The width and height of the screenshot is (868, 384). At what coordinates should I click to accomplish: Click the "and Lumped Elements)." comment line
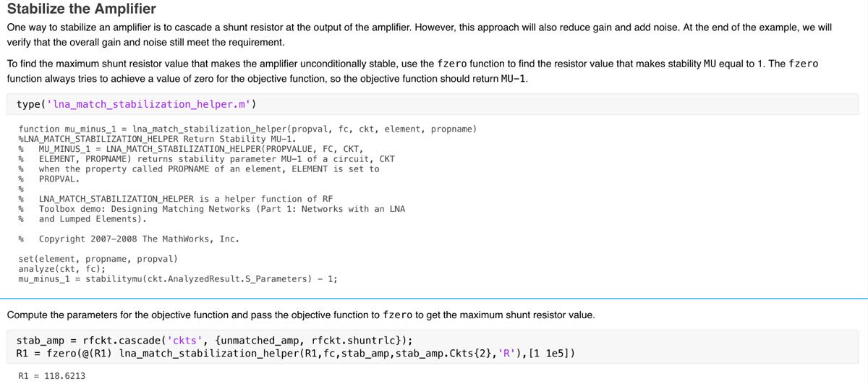(x=92, y=218)
